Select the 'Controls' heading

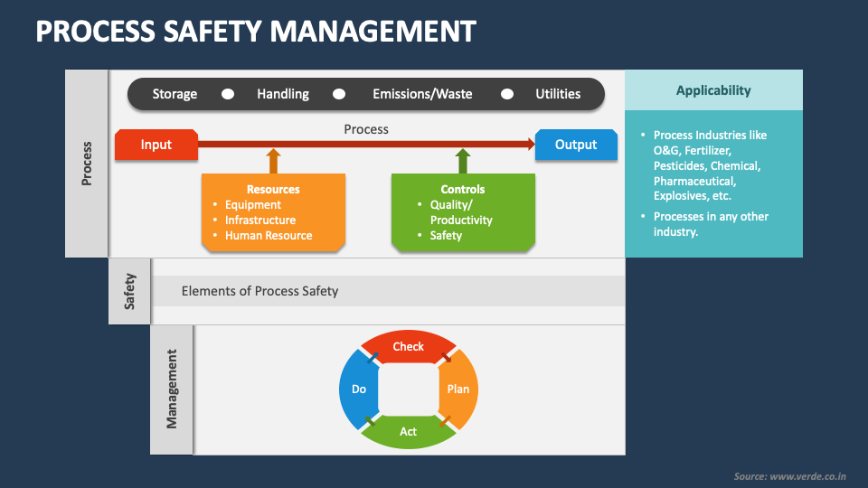463,189
